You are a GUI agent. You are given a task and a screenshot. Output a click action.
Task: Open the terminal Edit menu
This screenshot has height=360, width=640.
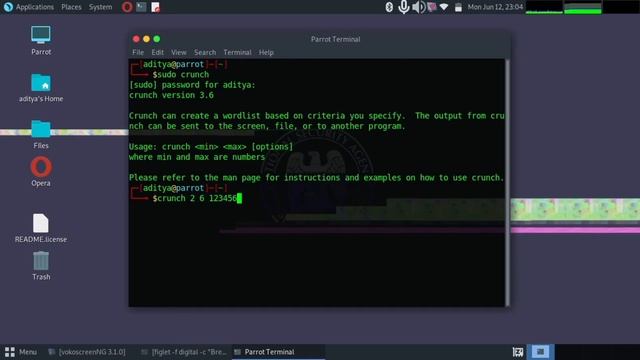(x=158, y=52)
